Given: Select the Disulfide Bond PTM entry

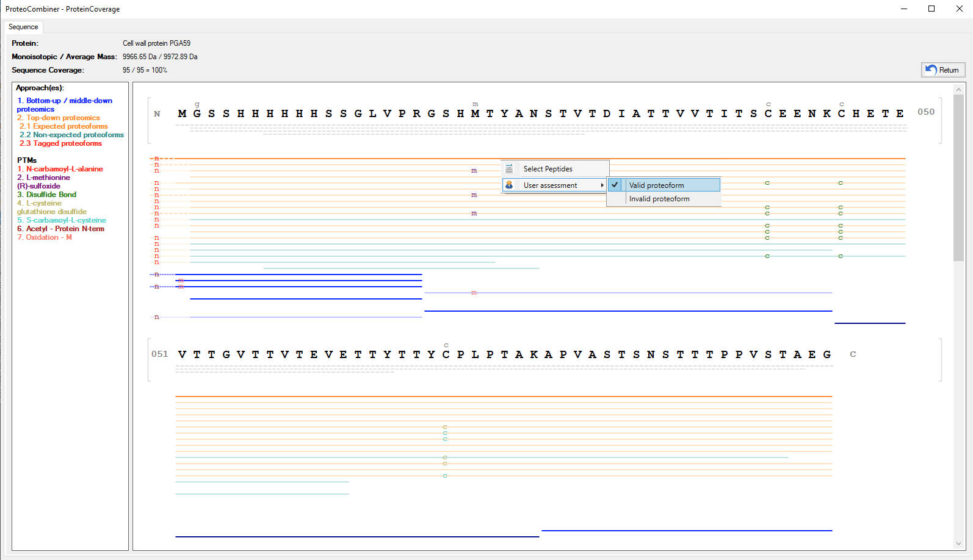Looking at the screenshot, I should 51,195.
